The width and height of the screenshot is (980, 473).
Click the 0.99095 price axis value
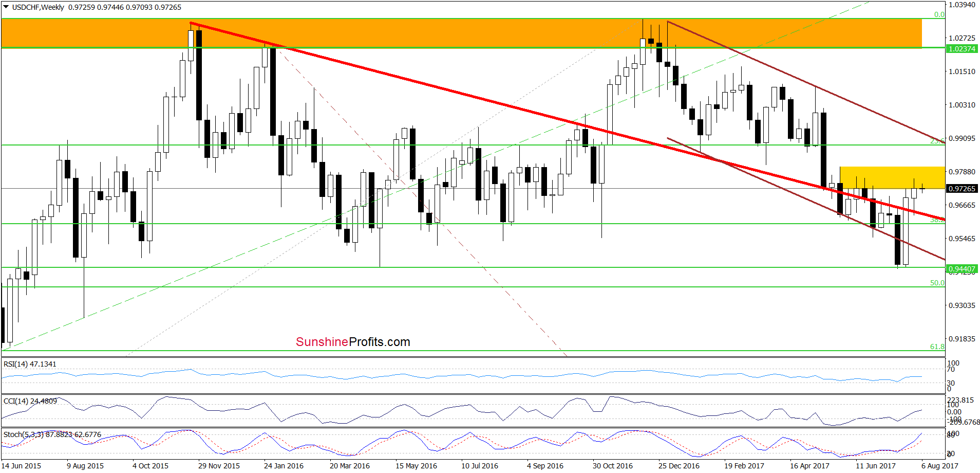point(962,138)
